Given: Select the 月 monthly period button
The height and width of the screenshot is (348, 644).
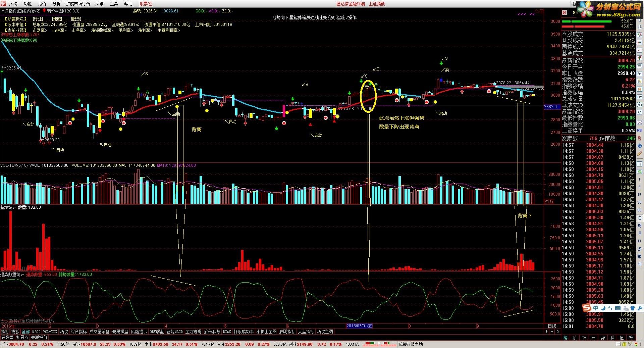Looking at the screenshot, I should coord(640,234).
